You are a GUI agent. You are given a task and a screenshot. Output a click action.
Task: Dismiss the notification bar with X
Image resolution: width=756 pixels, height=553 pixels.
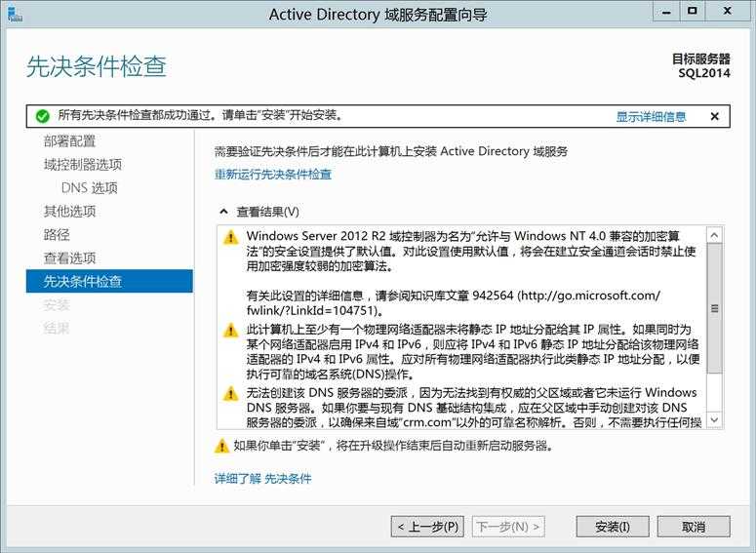pos(714,116)
